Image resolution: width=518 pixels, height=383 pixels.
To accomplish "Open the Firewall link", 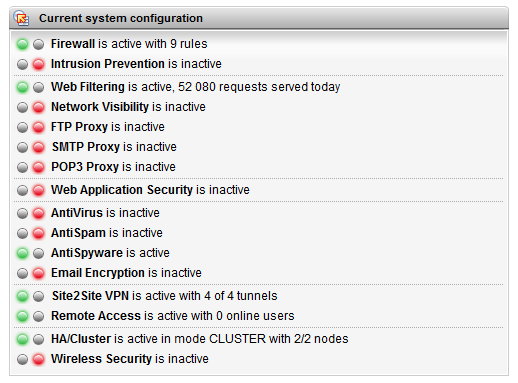I will (73, 44).
